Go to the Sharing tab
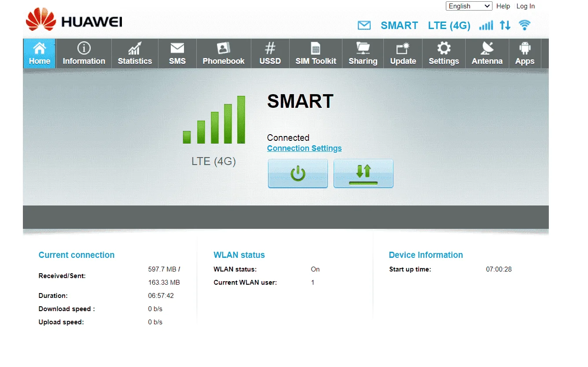The image size is (588, 367). (x=363, y=54)
